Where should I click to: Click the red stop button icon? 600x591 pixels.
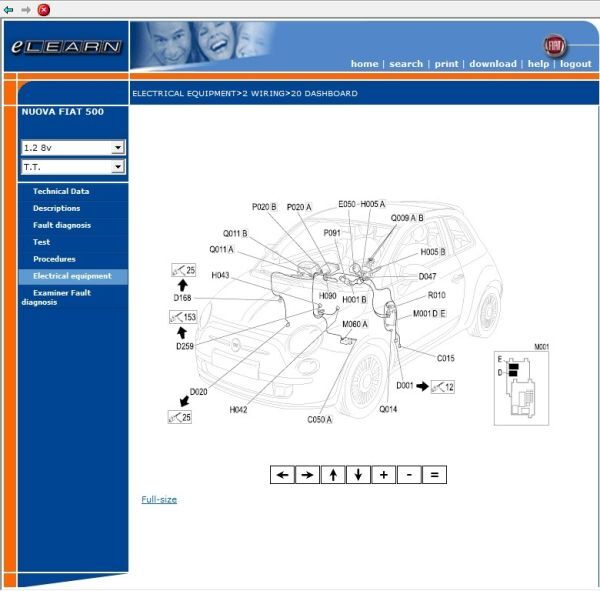tap(44, 10)
